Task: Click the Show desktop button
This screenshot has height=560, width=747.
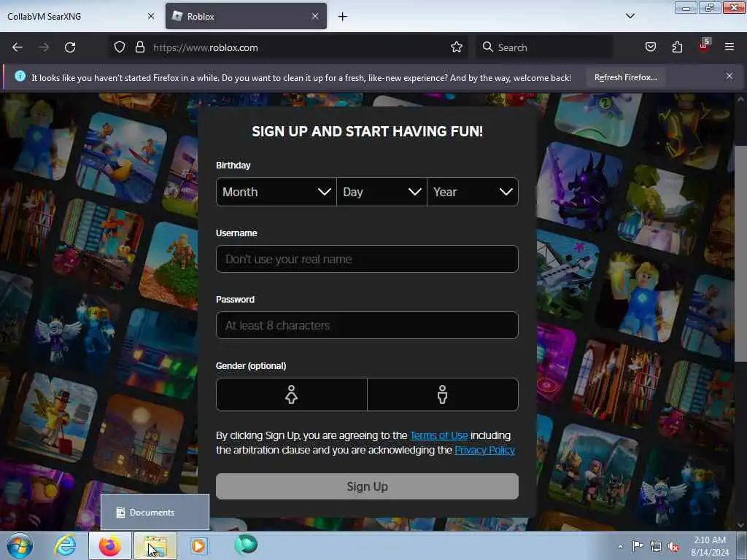Action: pos(743,546)
